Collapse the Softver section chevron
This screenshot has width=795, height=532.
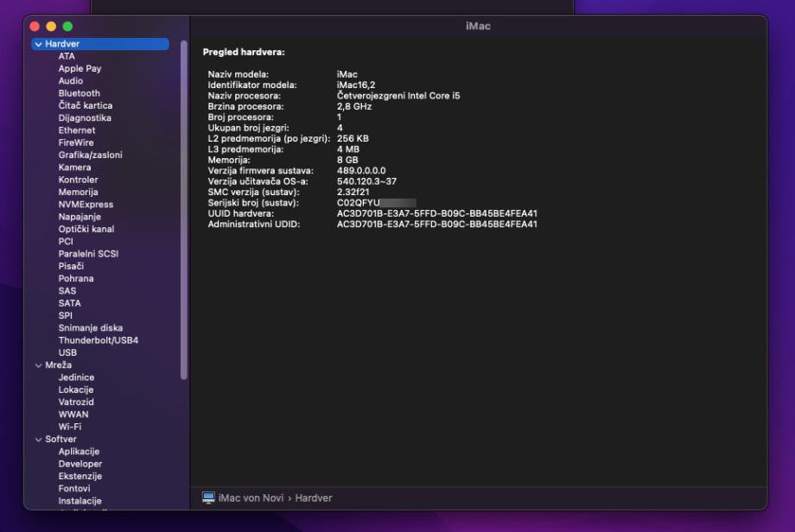(39, 440)
